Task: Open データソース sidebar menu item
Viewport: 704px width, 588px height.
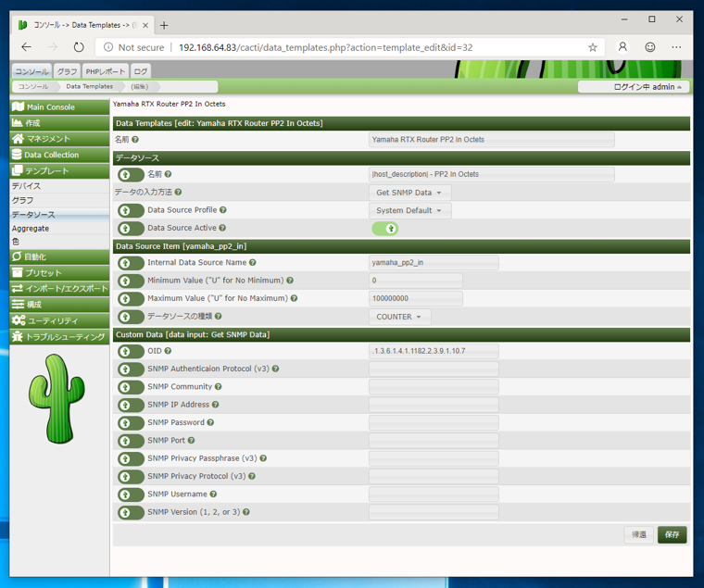Action: click(59, 215)
